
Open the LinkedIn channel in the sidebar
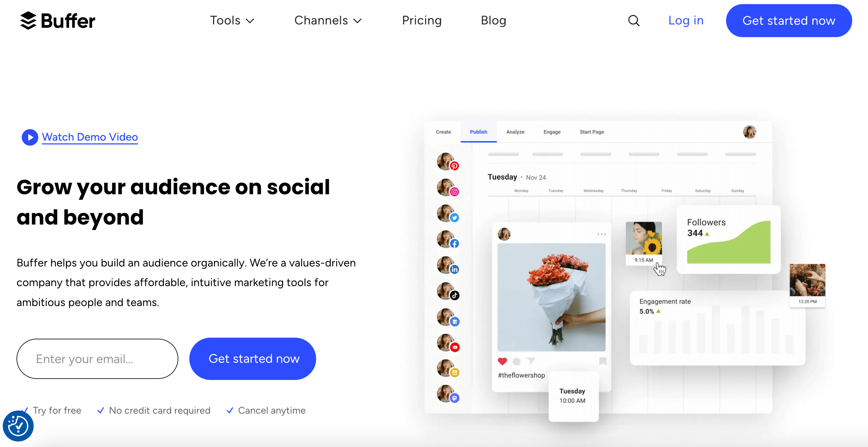(x=455, y=269)
